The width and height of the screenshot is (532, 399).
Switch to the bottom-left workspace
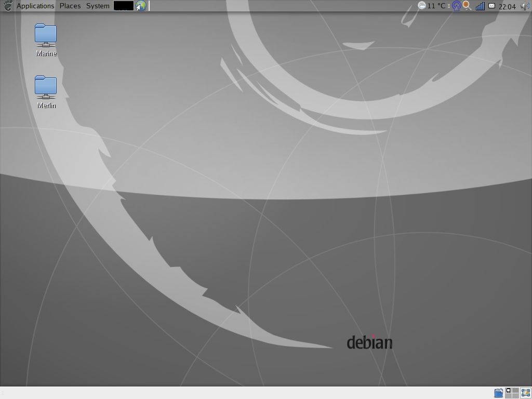click(x=508, y=396)
